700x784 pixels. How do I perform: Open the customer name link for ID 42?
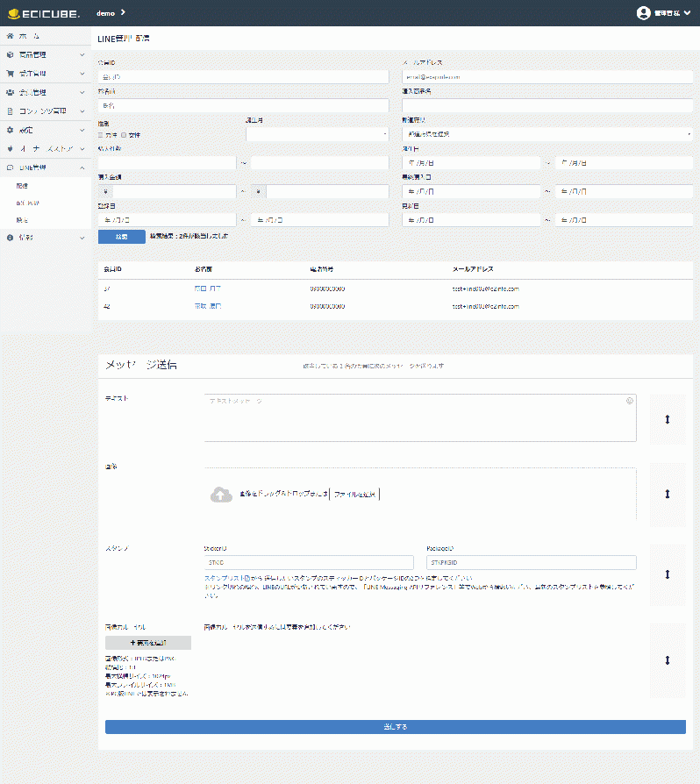pyautogui.click(x=207, y=306)
